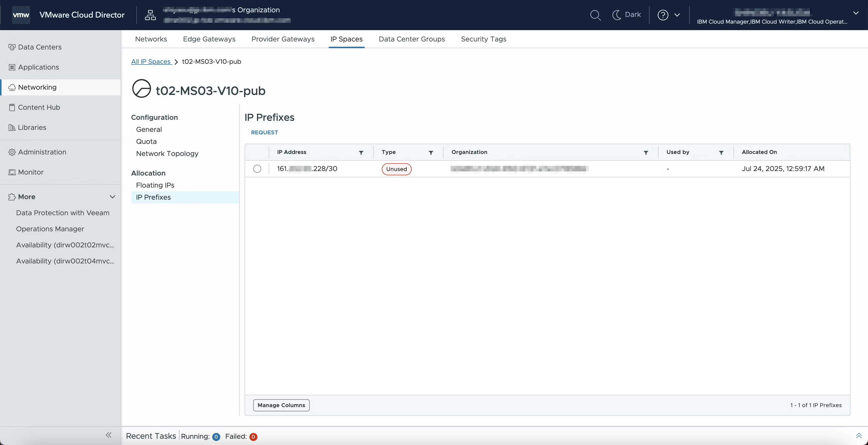Click the search magnifier icon

coord(595,15)
